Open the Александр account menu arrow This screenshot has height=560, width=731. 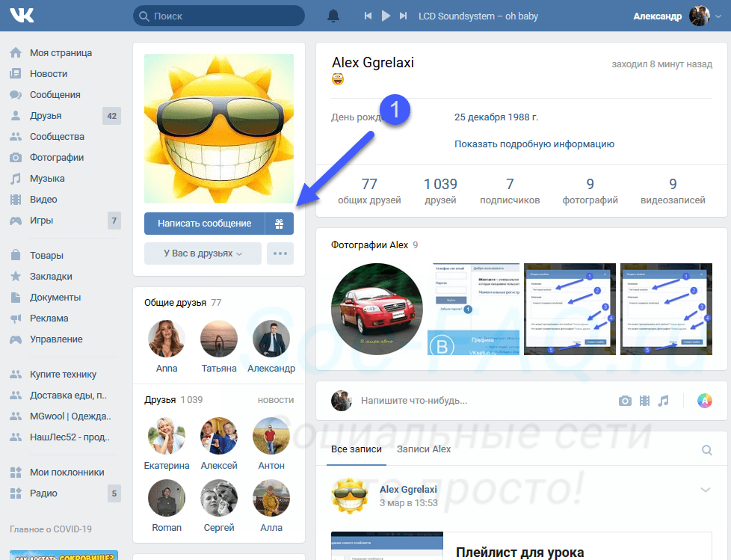click(x=718, y=16)
